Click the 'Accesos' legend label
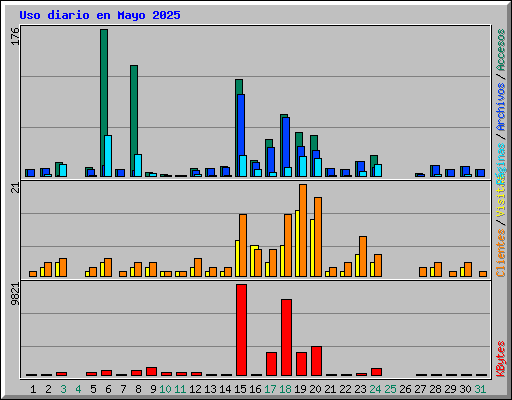 click(x=501, y=50)
